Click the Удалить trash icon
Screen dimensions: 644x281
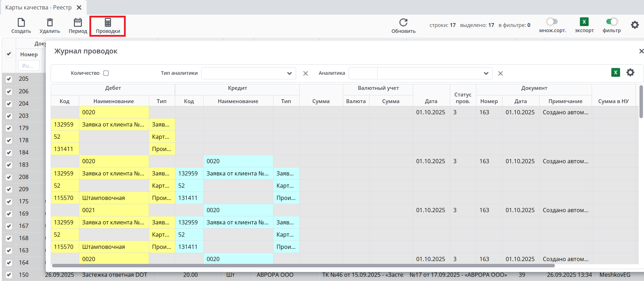click(x=50, y=23)
